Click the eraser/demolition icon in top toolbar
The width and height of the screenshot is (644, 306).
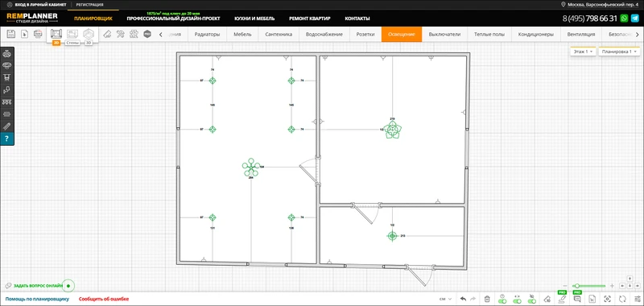tap(107, 34)
